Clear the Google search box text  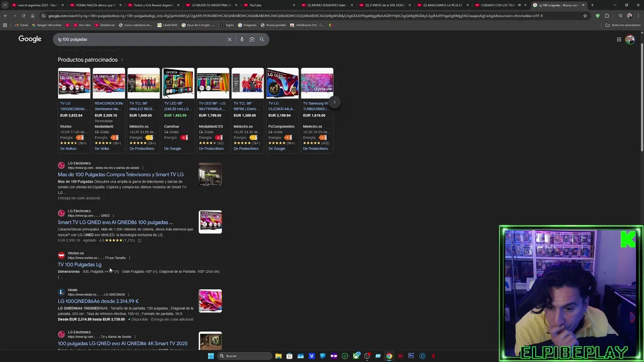(x=229, y=39)
